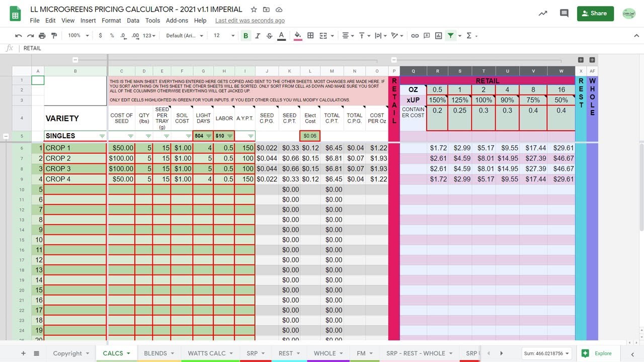This screenshot has height=362, width=644.
Task: Expand column group above column X
Action: (581, 60)
